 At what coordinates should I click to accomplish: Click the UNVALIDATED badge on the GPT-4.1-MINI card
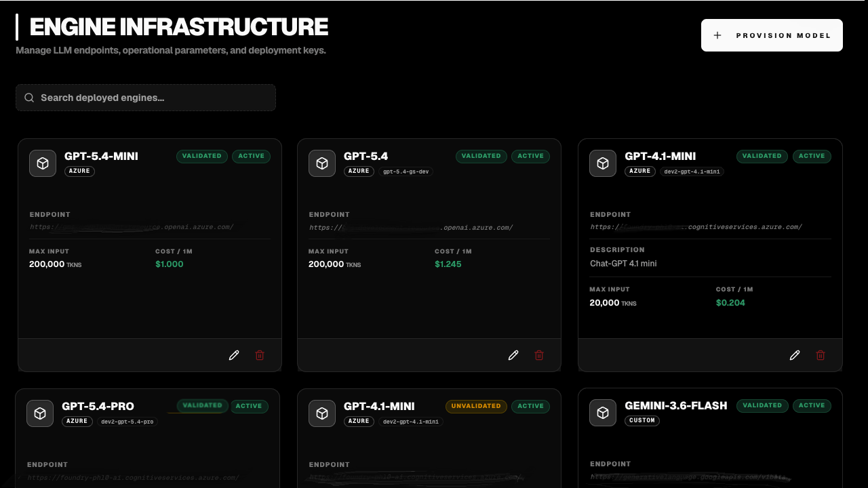476,406
